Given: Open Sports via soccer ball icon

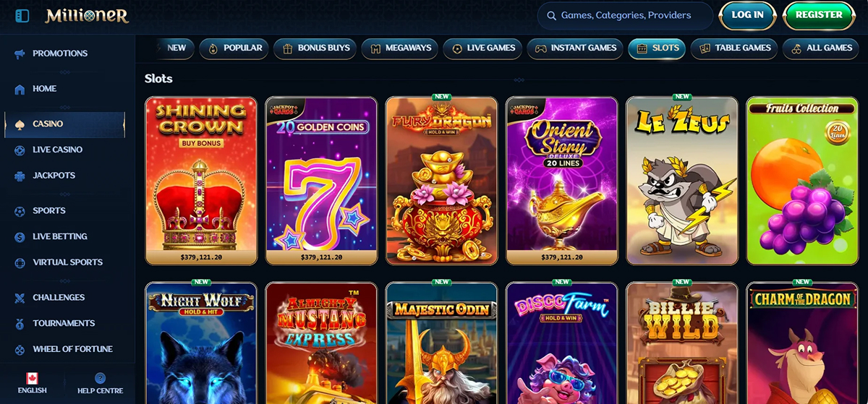Looking at the screenshot, I should (x=20, y=211).
